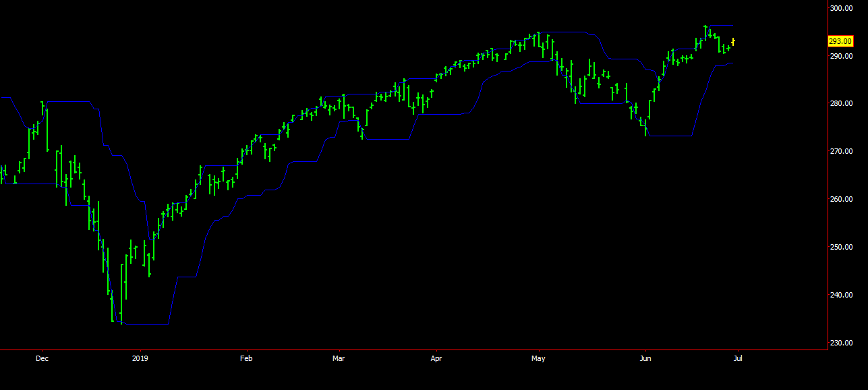Image resolution: width=868 pixels, height=390 pixels.
Task: Select the May date axis label
Action: pos(538,359)
